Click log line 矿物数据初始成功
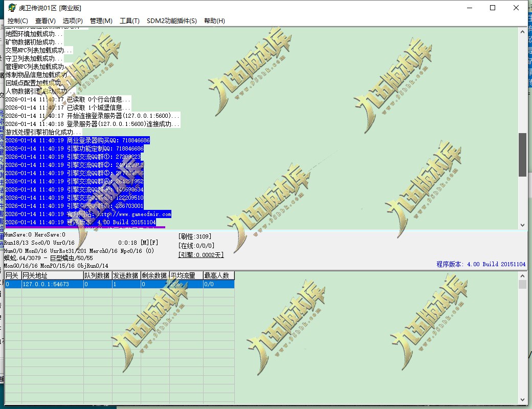Screen dimensions: 532x409 click(x=34, y=42)
